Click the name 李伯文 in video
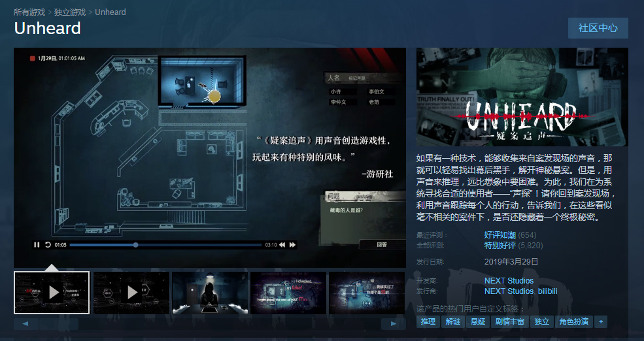This screenshot has width=644, height=341. click(x=376, y=91)
